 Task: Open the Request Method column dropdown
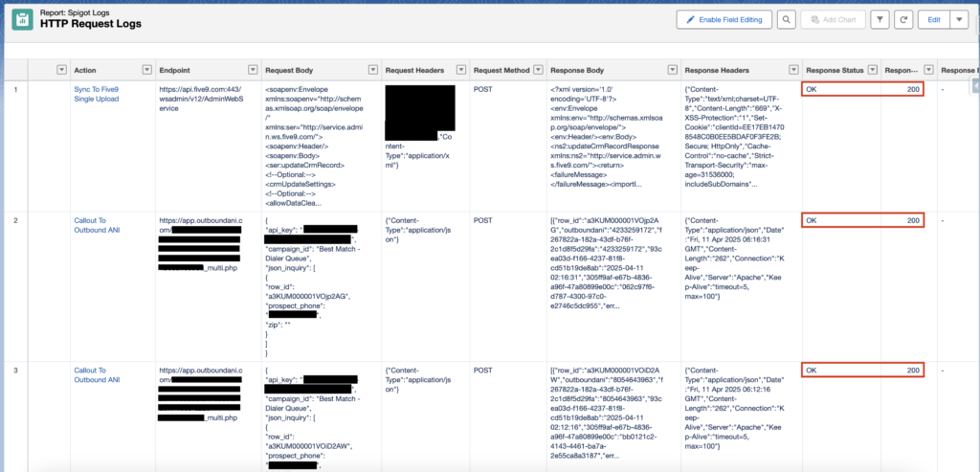coord(538,70)
